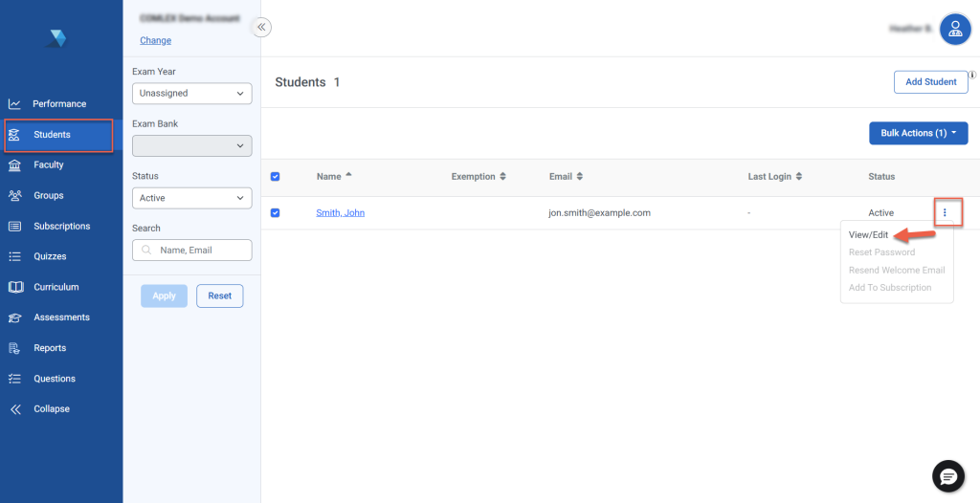Open the chat support bubble icon
Image resolution: width=980 pixels, height=503 pixels.
click(x=948, y=475)
